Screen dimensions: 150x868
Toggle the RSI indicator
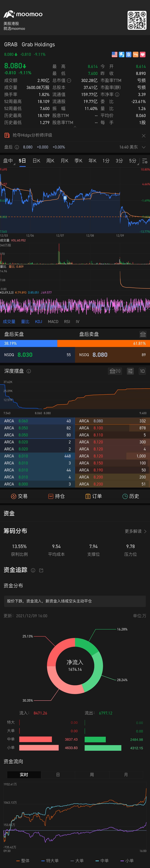tap(67, 321)
